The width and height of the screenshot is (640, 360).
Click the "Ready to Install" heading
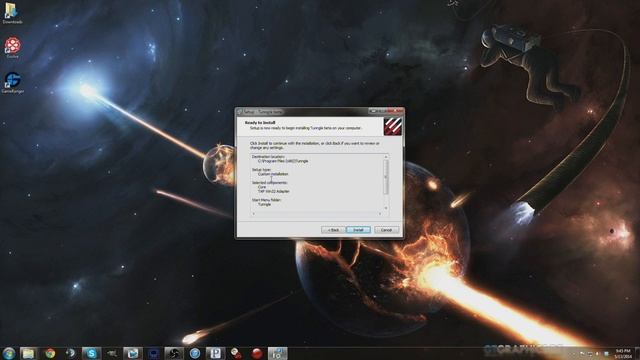coord(260,122)
